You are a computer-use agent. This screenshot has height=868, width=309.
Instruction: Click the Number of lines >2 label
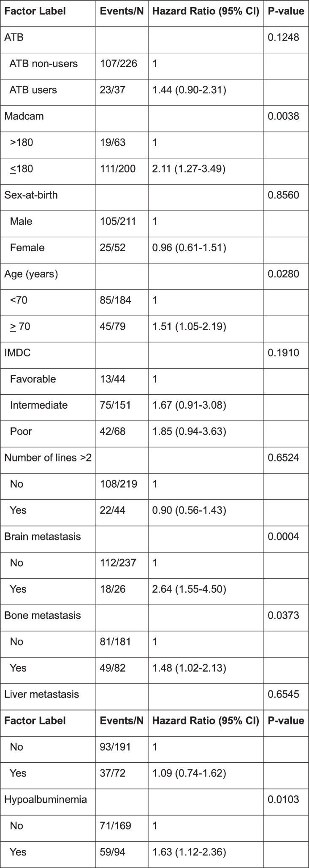pos(48,458)
